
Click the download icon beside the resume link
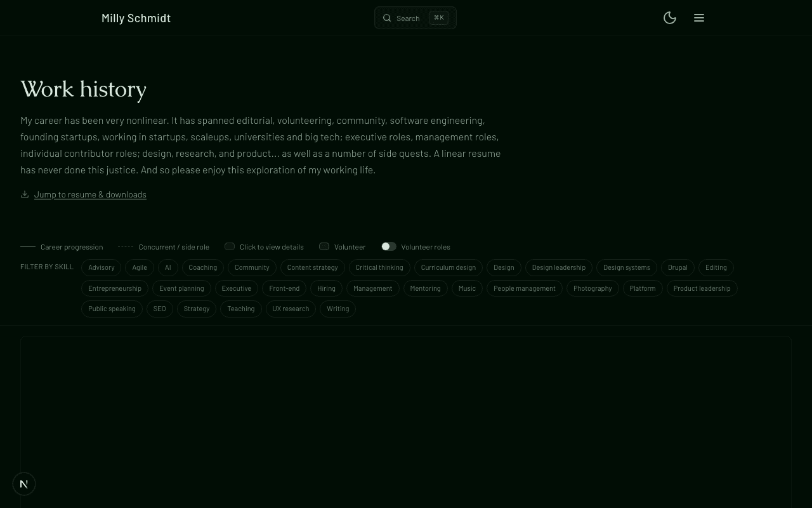pos(25,194)
